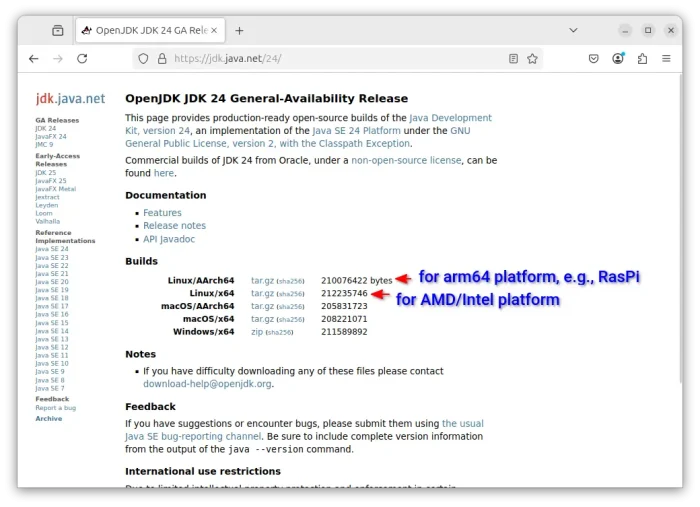Click the Firefox View icon in the tab bar
Image resolution: width=700 pixels, height=507 pixels.
tap(58, 30)
